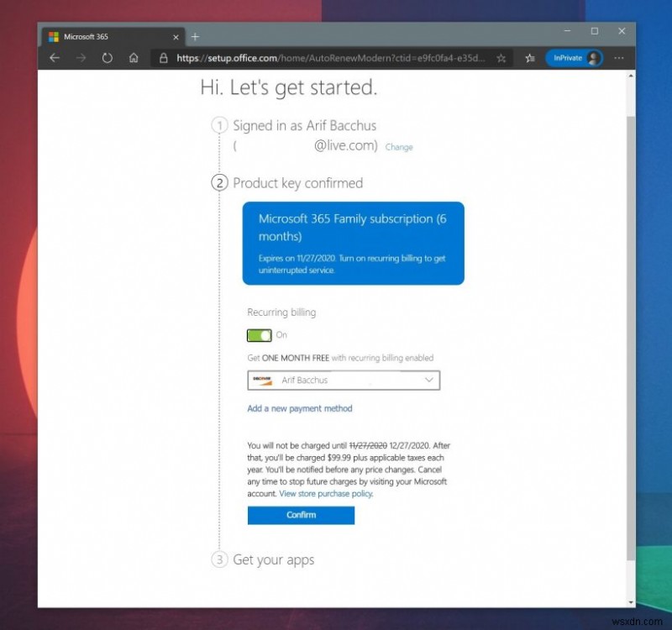Open the browser home page
672x630 pixels.
pos(134,58)
